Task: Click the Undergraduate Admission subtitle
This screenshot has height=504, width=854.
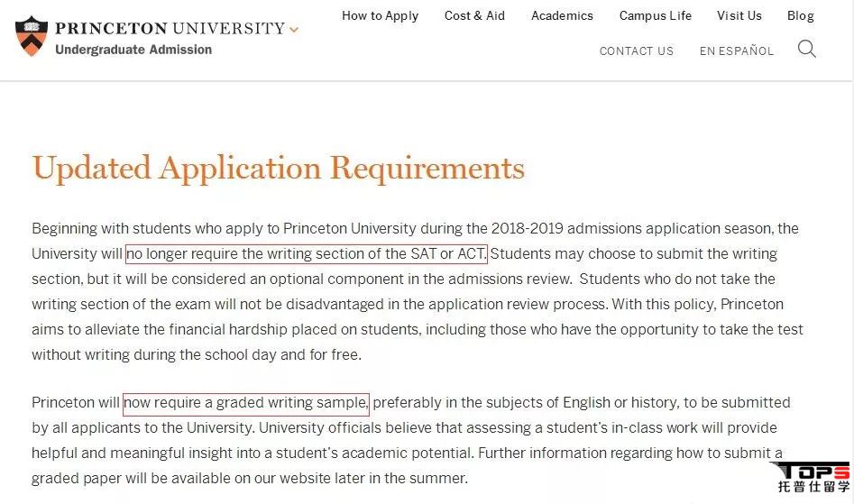Action: (x=133, y=50)
